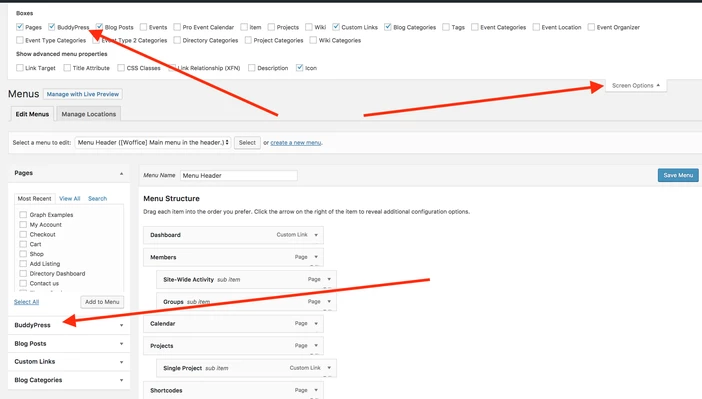This screenshot has height=399, width=702.
Task: Collapse the Screen Options panel
Action: [636, 86]
